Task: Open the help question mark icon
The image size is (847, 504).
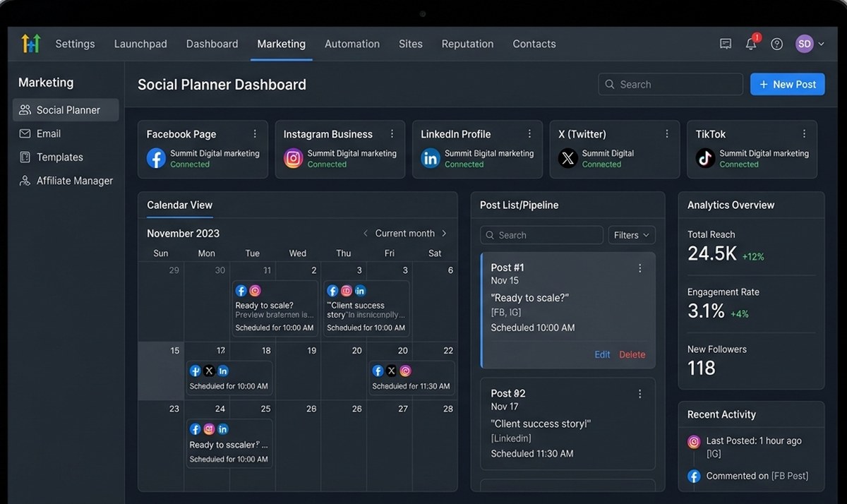Action: tap(777, 44)
